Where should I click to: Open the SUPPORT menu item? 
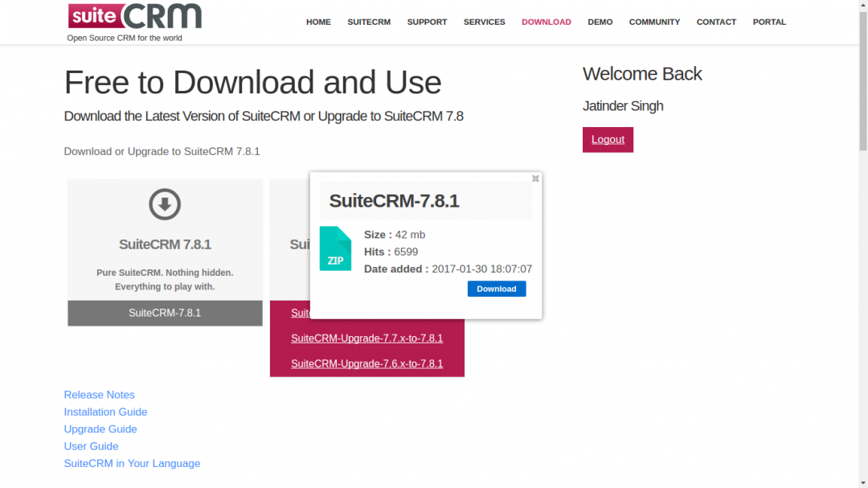(x=427, y=22)
